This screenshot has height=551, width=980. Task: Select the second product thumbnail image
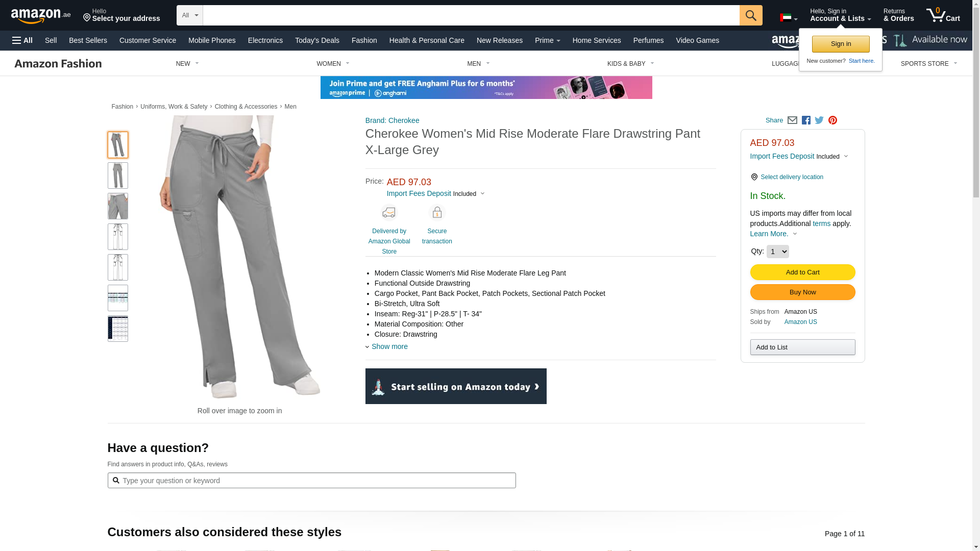[x=118, y=176]
